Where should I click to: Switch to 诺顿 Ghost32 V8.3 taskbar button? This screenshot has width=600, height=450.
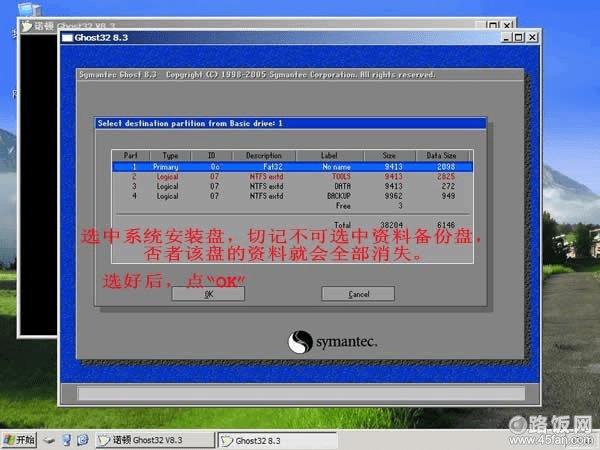(155, 440)
